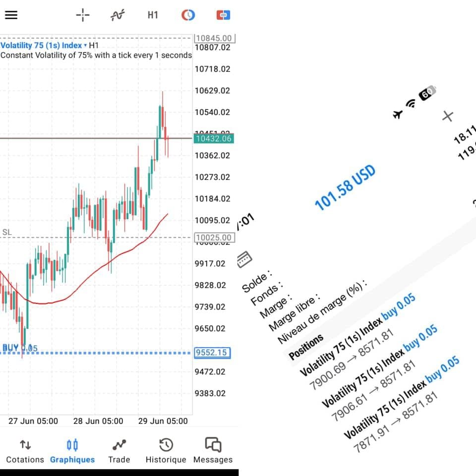Viewport: 476px width, 476px height.
Task: Open the Cotations quotes tab
Action: click(25, 451)
